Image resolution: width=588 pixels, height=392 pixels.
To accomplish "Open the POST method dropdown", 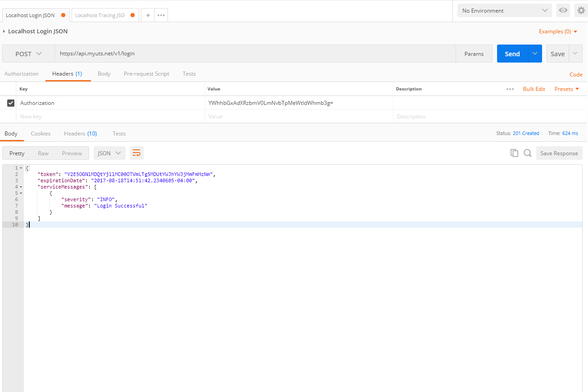I will (28, 53).
